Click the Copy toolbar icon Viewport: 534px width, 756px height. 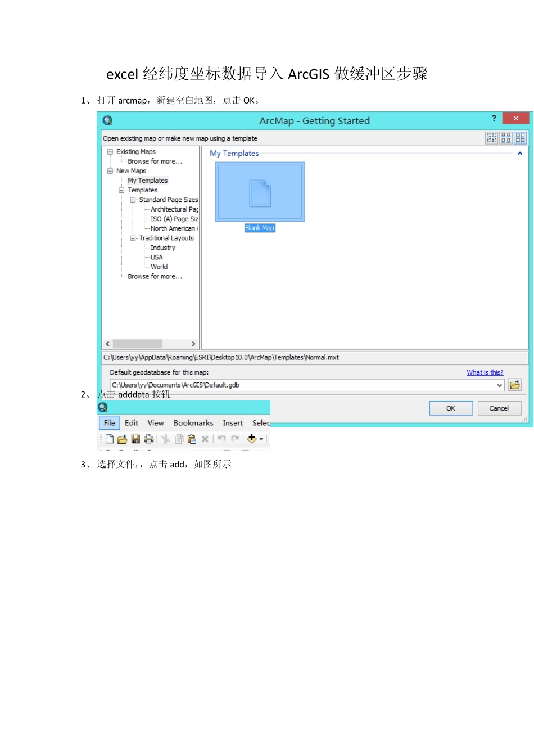(179, 439)
